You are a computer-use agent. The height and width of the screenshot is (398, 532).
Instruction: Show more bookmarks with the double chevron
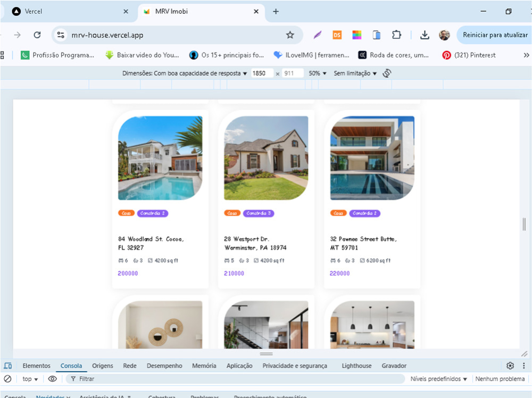526,55
